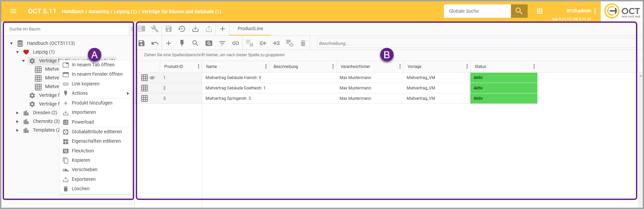Focus the 'Suche im Baum' search field
Image resolution: width=644 pixels, height=209 pixels.
pyautogui.click(x=67, y=29)
